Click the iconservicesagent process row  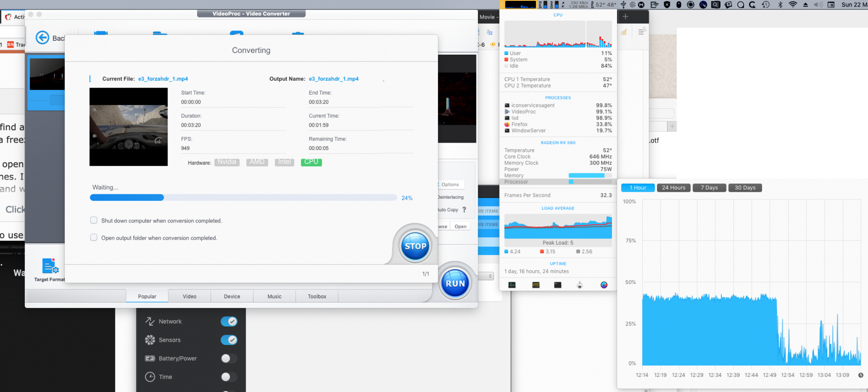click(x=558, y=105)
